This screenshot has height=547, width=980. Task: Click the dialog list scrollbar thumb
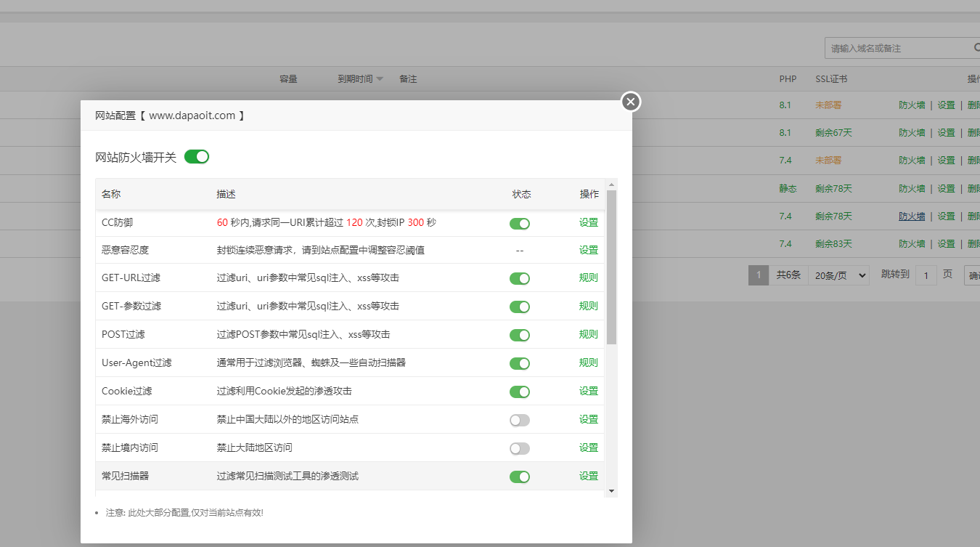point(611,267)
